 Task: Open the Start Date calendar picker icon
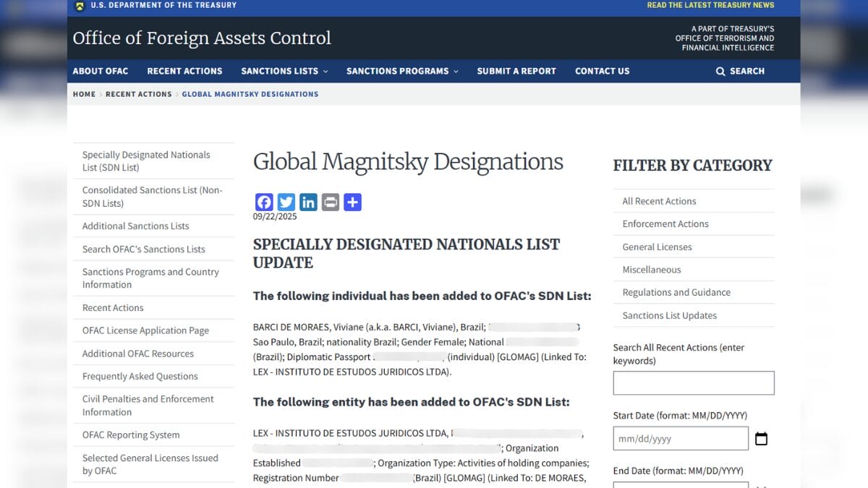(761, 439)
